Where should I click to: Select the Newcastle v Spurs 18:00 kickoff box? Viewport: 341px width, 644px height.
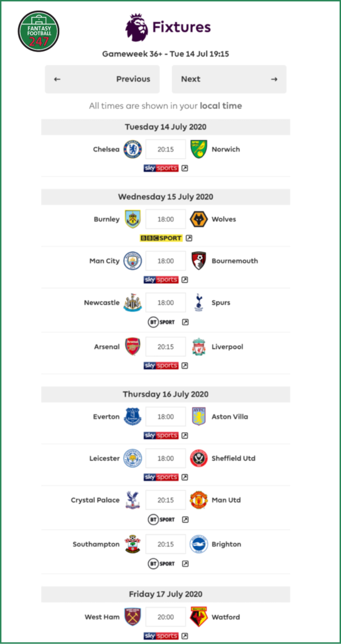pos(166,303)
